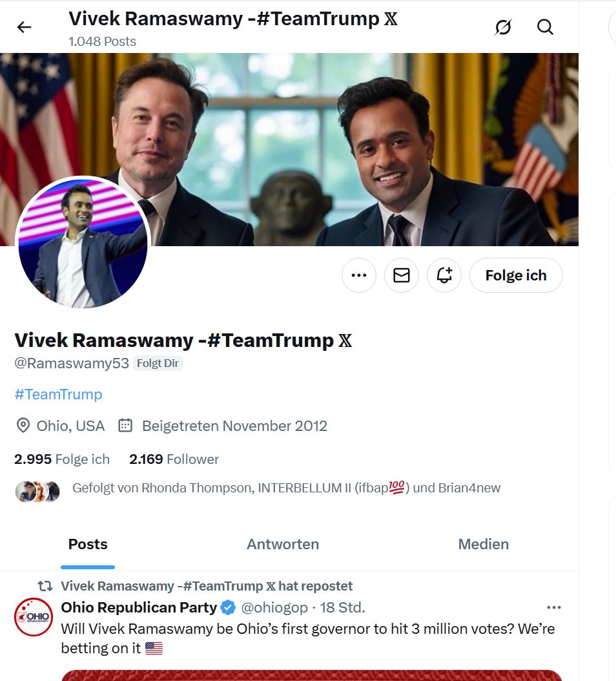
Task: Open the #TeamTrump hashtag link
Action: tap(58, 394)
